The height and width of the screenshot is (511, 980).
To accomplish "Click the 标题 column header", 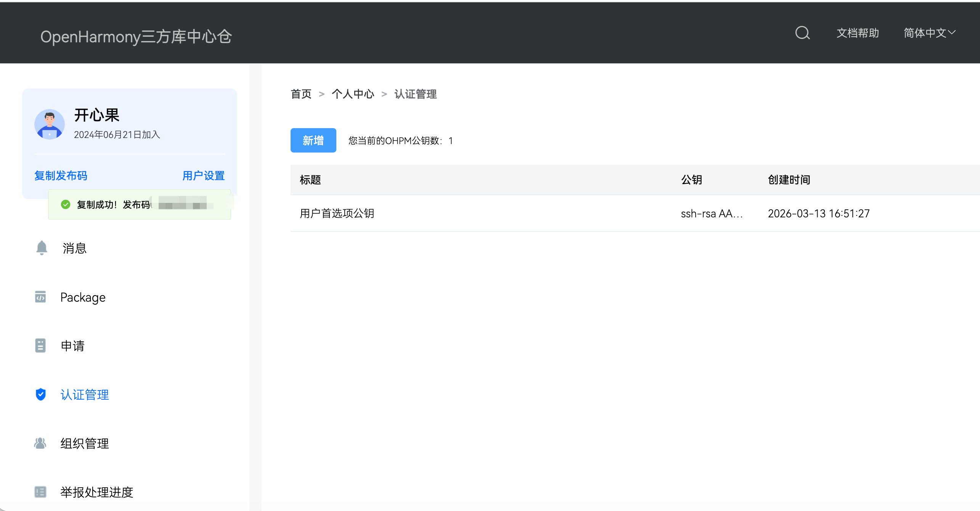I will pyautogui.click(x=310, y=180).
